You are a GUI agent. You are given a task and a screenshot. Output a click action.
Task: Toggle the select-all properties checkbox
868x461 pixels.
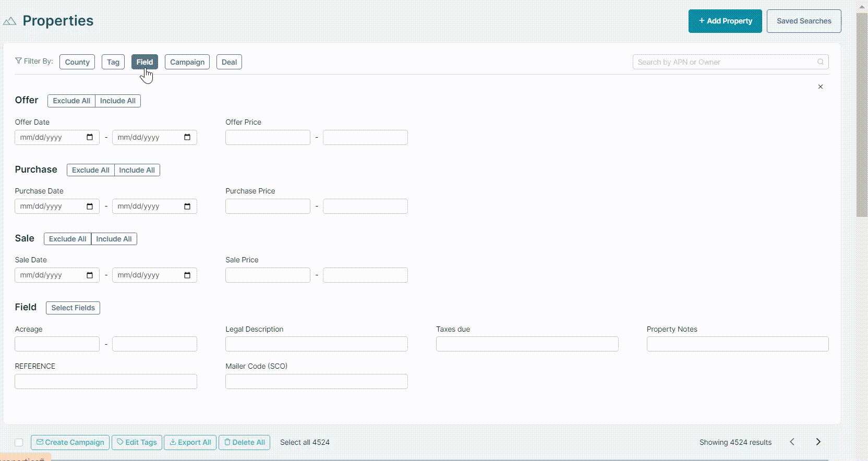19,442
